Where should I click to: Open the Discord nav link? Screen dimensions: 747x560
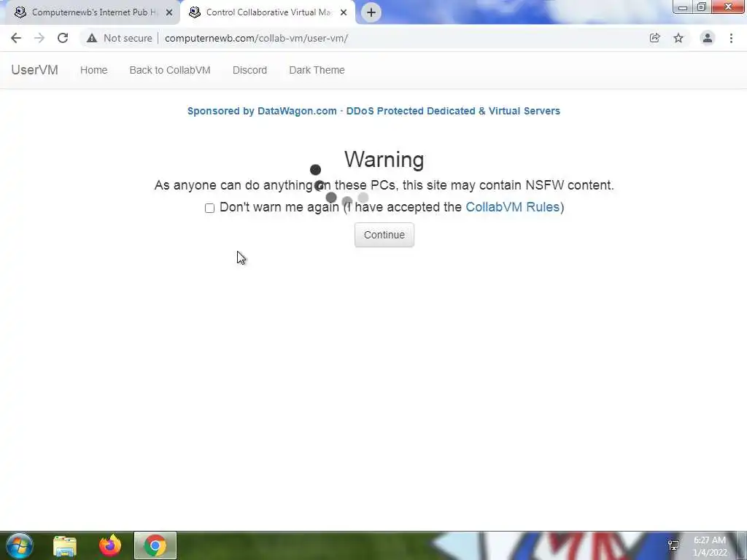pyautogui.click(x=249, y=70)
